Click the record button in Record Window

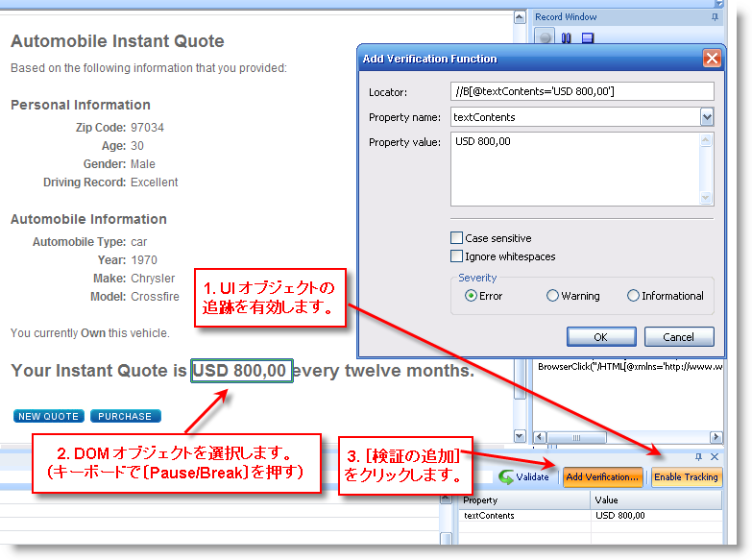click(546, 38)
